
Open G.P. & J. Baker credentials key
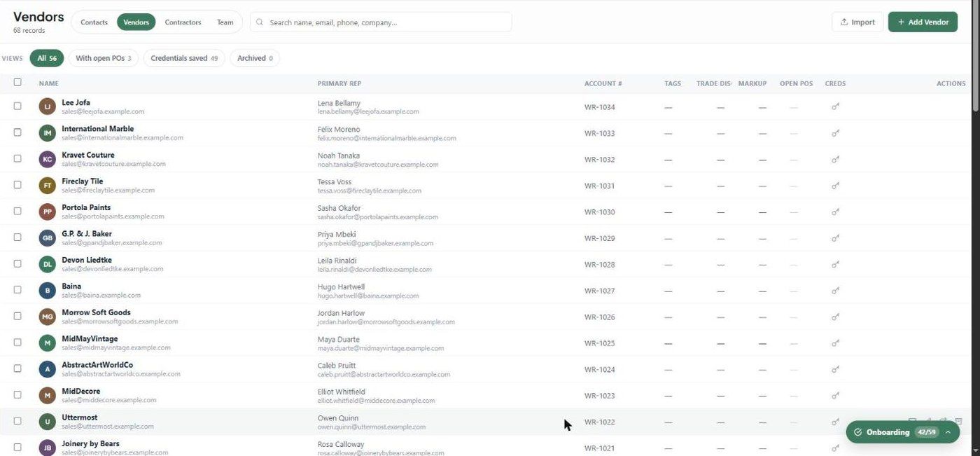(x=835, y=238)
